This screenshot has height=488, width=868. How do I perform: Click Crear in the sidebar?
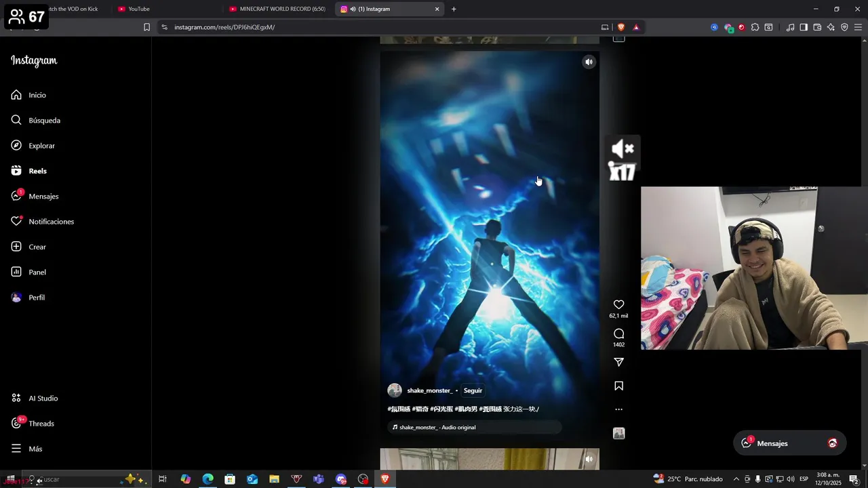pyautogui.click(x=28, y=247)
